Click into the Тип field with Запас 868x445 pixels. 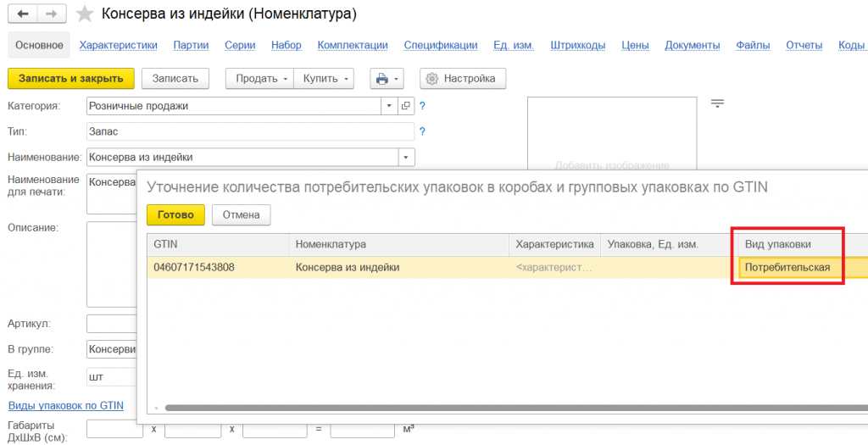tap(250, 131)
